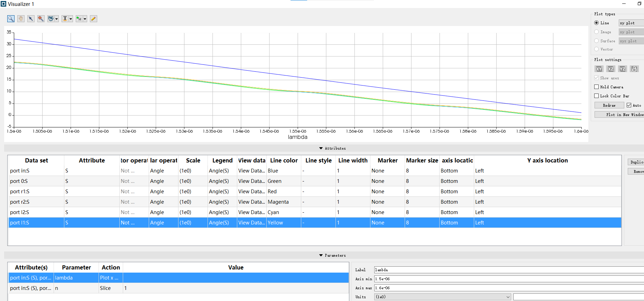The height and width of the screenshot is (301, 644).
Task: Click the Slice action cell for parameter n
Action: pos(111,288)
